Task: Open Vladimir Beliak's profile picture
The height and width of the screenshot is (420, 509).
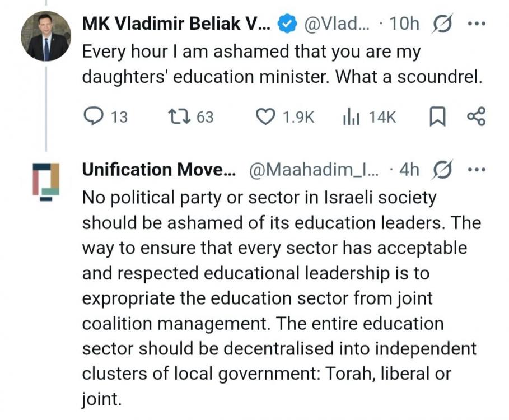Action: (46, 36)
